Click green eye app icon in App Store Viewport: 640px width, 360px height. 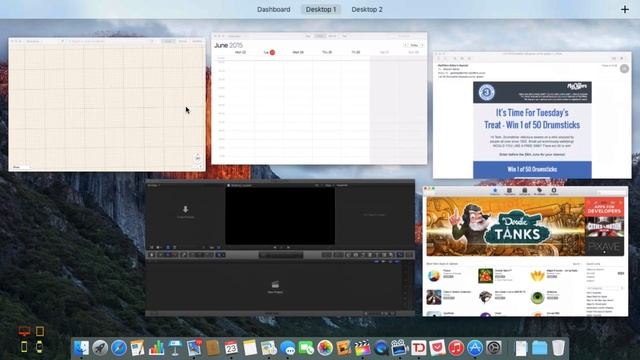[537, 297]
